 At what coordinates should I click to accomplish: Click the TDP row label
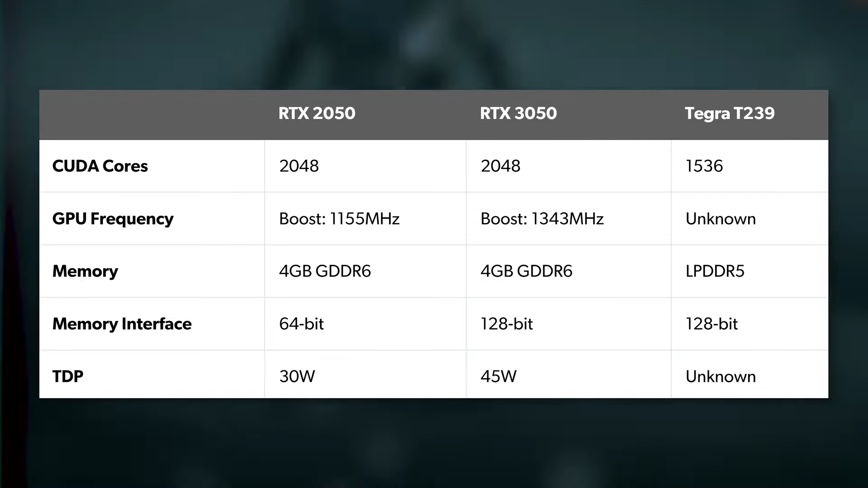[x=68, y=376]
